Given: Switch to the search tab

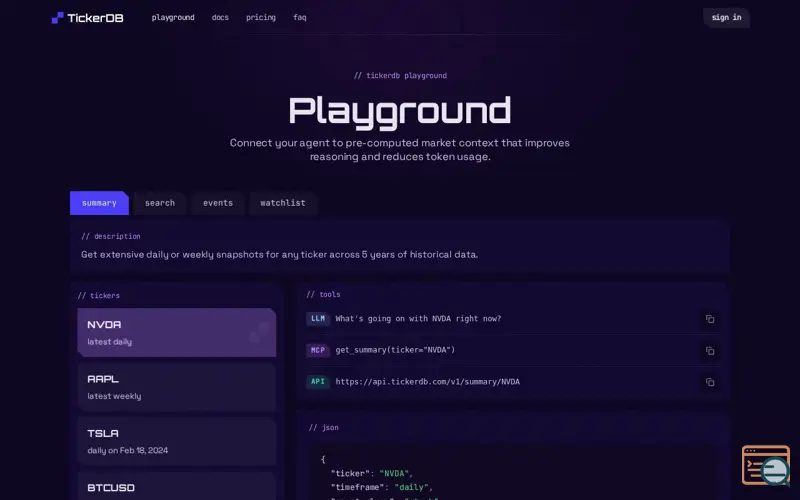Looking at the screenshot, I should (x=160, y=203).
